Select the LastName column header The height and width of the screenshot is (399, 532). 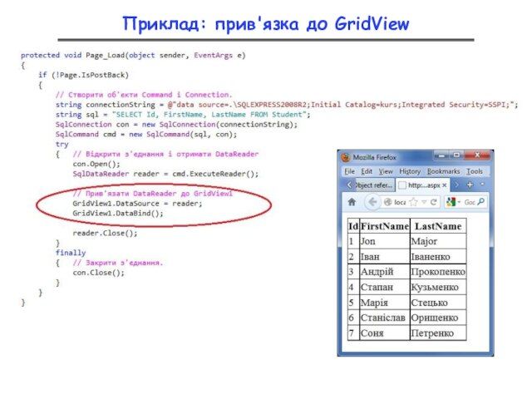pyautogui.click(x=438, y=226)
